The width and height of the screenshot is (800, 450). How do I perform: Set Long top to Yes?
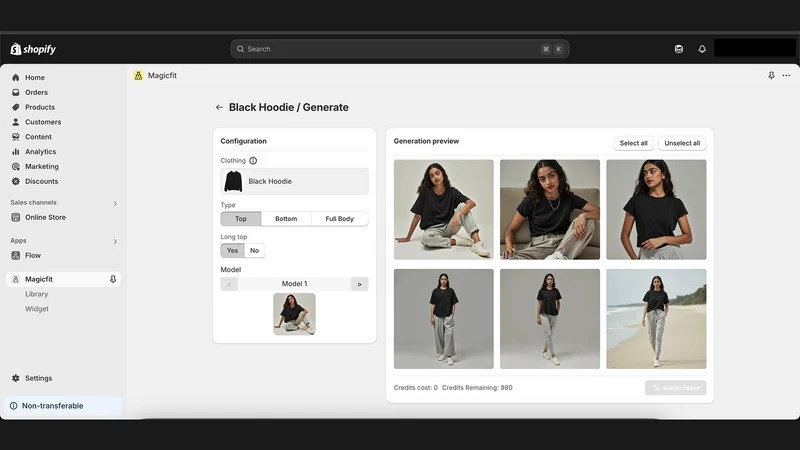(x=232, y=251)
